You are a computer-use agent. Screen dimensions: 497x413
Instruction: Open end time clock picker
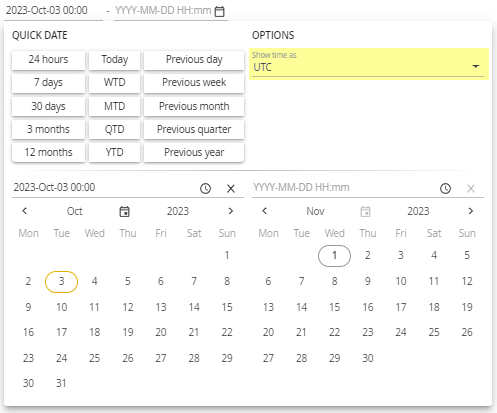(x=445, y=188)
